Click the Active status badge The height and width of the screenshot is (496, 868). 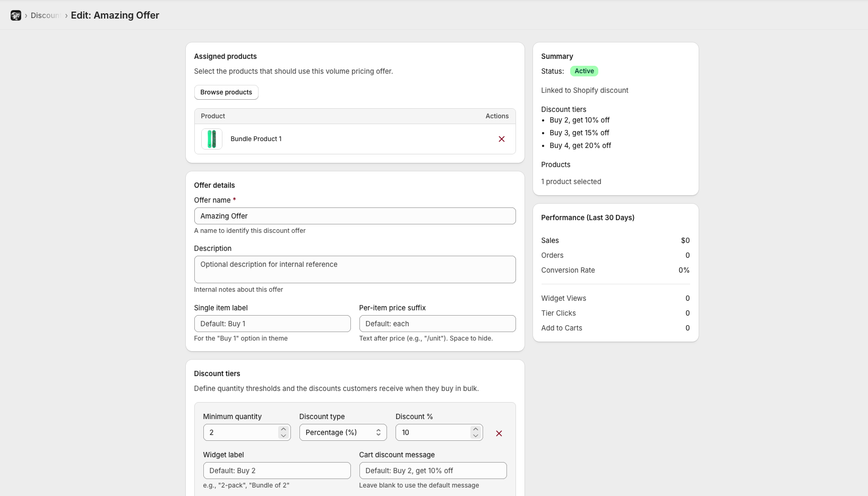click(x=584, y=71)
